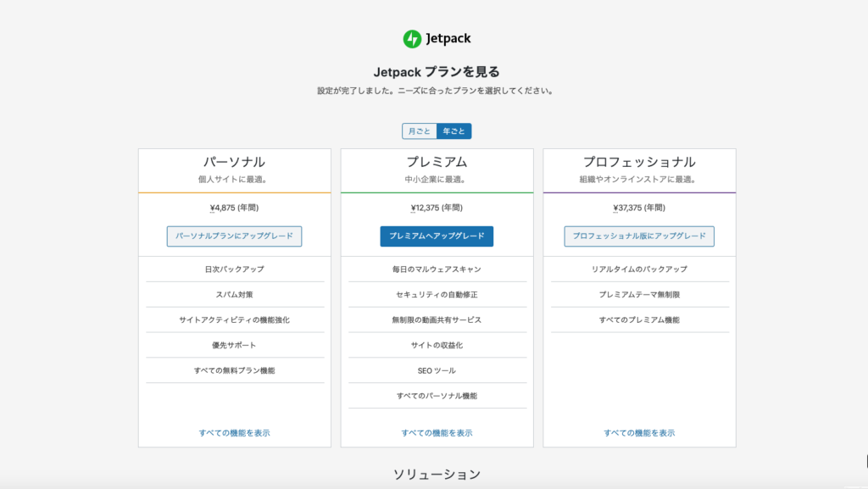Select the プレミアム plan heading
868x489 pixels.
tap(437, 162)
